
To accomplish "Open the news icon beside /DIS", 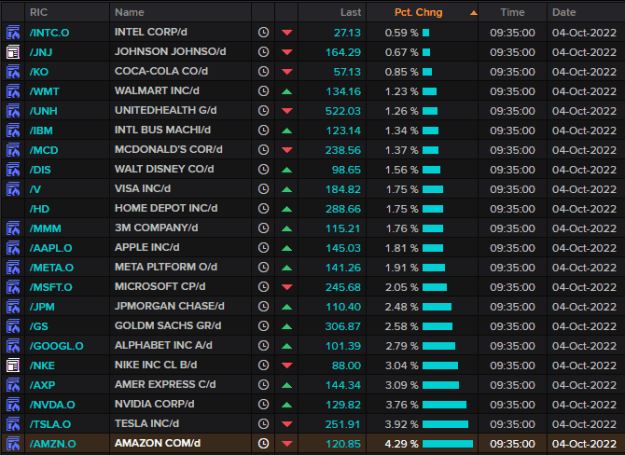I will pos(13,169).
